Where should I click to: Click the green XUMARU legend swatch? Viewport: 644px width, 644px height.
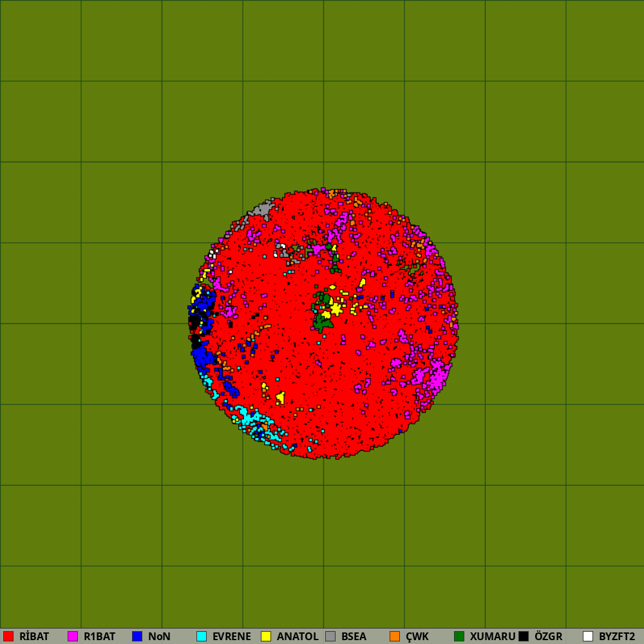click(459, 636)
